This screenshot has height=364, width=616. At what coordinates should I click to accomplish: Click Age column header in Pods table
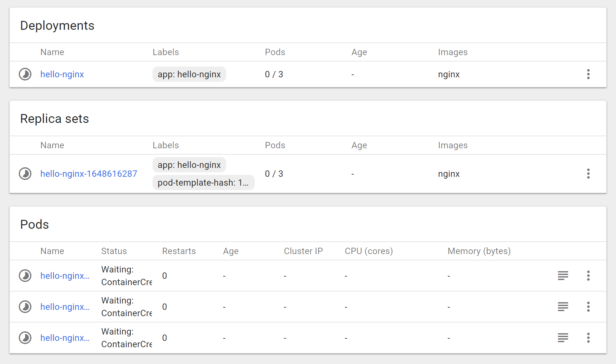coord(231,251)
